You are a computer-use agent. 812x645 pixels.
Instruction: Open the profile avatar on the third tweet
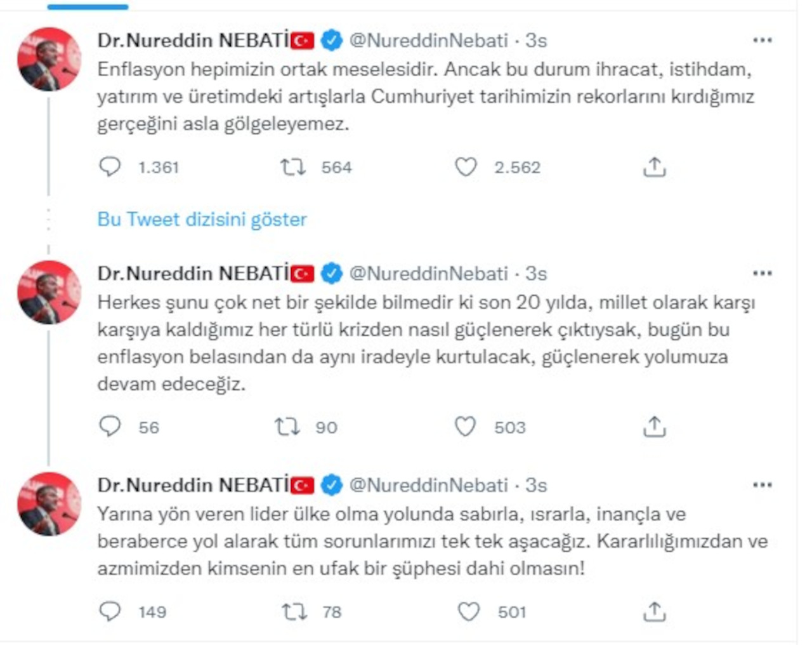49,504
